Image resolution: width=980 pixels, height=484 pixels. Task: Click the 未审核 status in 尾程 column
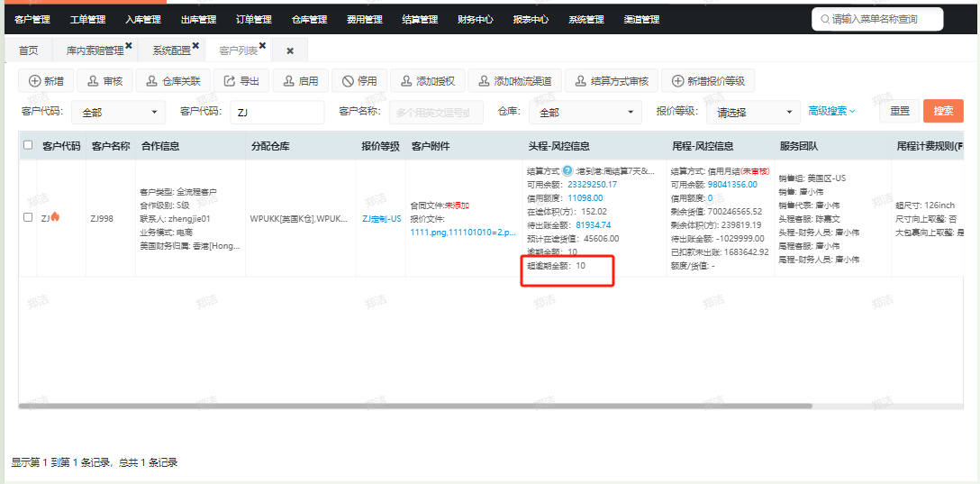(755, 170)
